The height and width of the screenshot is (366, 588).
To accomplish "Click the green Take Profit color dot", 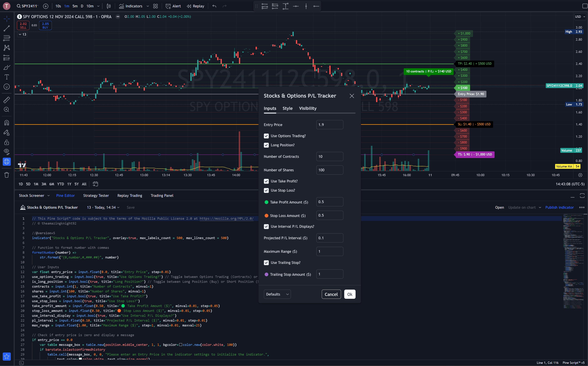I will 266,202.
